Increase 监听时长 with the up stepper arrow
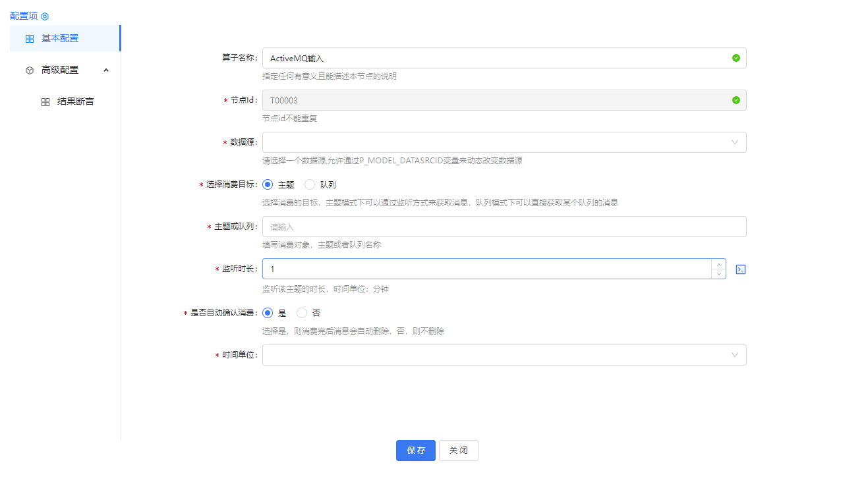Screen dimensions: 868x494 coord(718,265)
